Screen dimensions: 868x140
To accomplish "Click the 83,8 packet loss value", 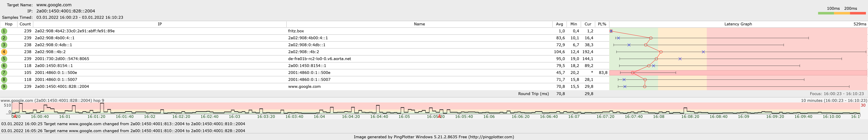I will coord(603,73).
